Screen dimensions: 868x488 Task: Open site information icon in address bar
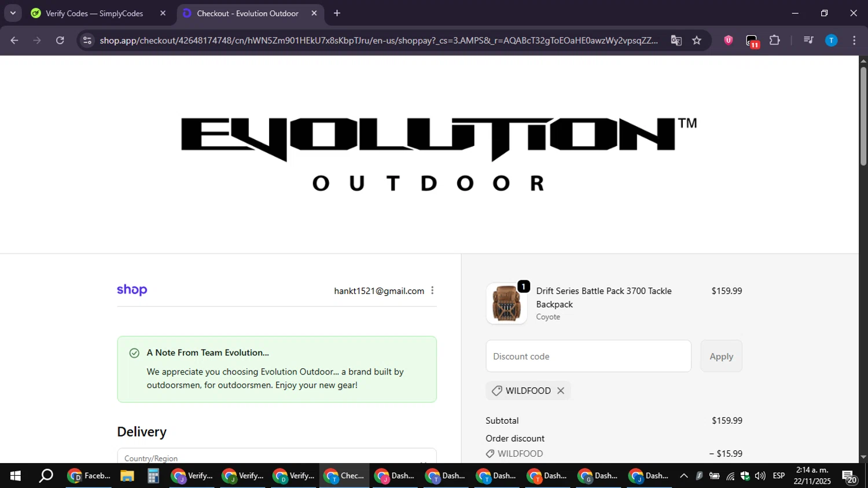[87, 41]
